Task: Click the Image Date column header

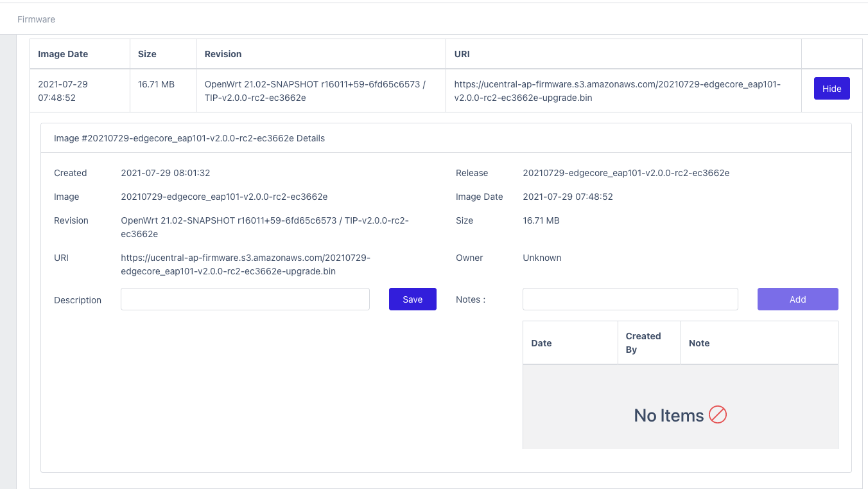Action: 63,54
